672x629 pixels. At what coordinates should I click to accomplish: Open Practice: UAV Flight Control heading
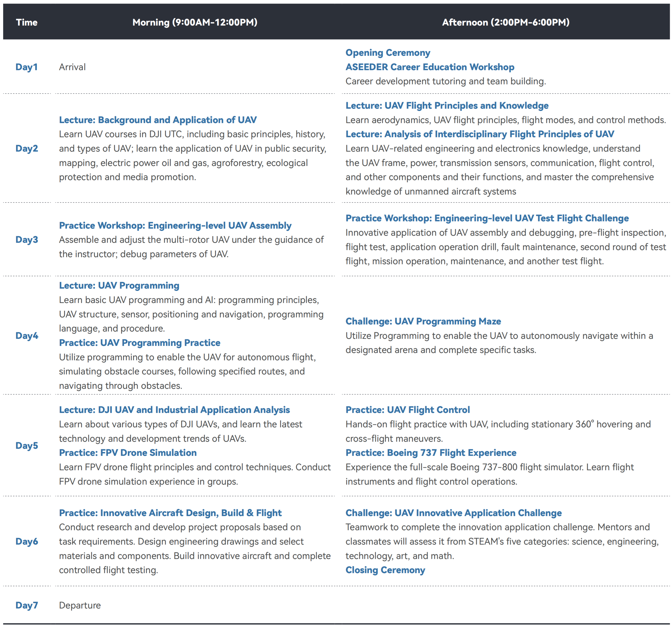[407, 410]
